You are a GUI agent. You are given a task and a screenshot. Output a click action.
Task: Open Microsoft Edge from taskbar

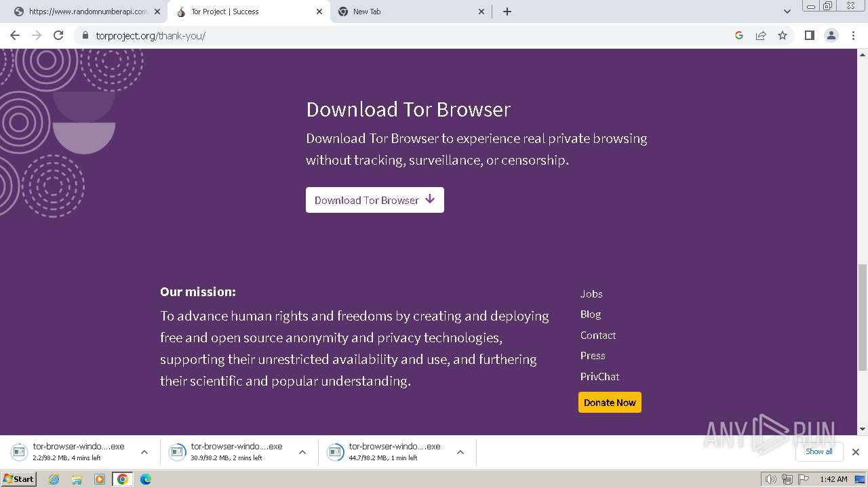(146, 479)
